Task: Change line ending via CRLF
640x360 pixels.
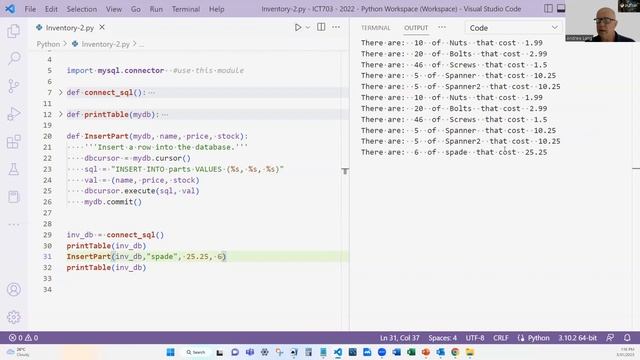Action: [501, 338]
